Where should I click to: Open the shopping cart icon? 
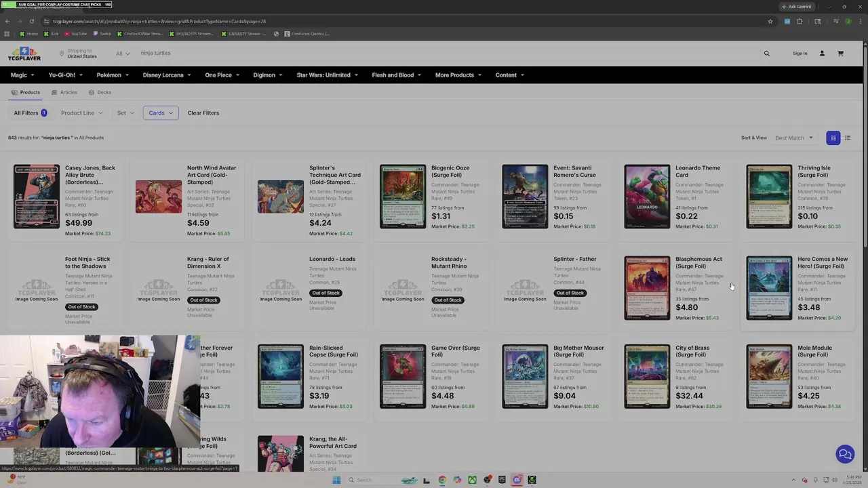pos(840,54)
